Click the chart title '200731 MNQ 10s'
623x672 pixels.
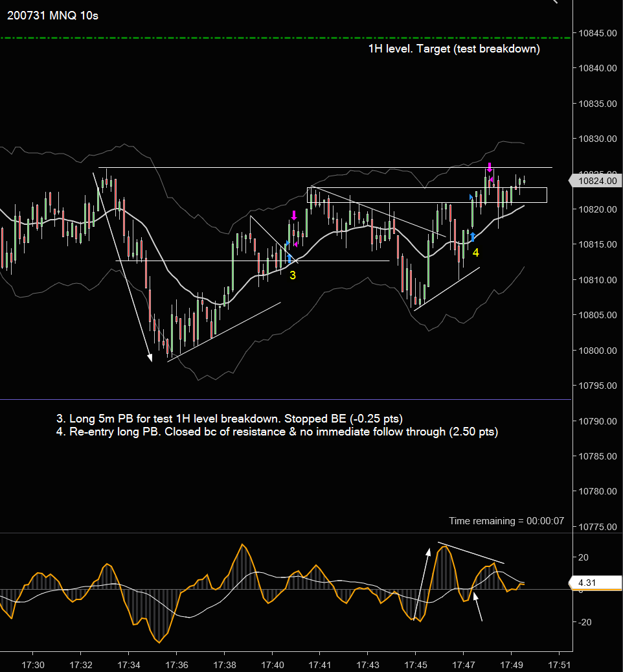[x=52, y=16]
